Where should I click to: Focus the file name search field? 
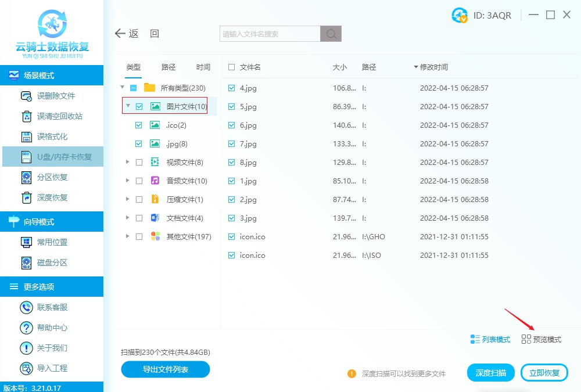[270, 34]
